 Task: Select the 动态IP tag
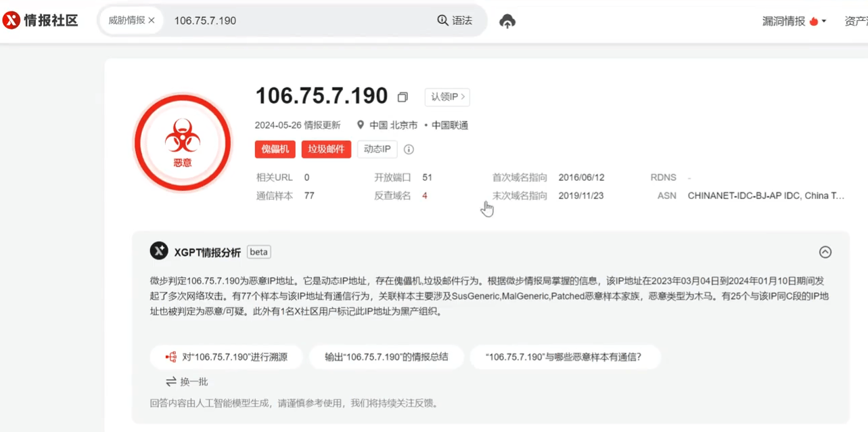click(377, 149)
